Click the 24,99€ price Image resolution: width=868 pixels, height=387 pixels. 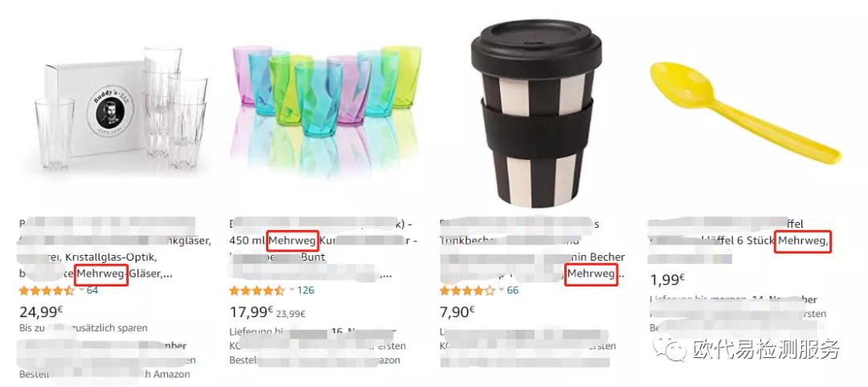coord(42,311)
